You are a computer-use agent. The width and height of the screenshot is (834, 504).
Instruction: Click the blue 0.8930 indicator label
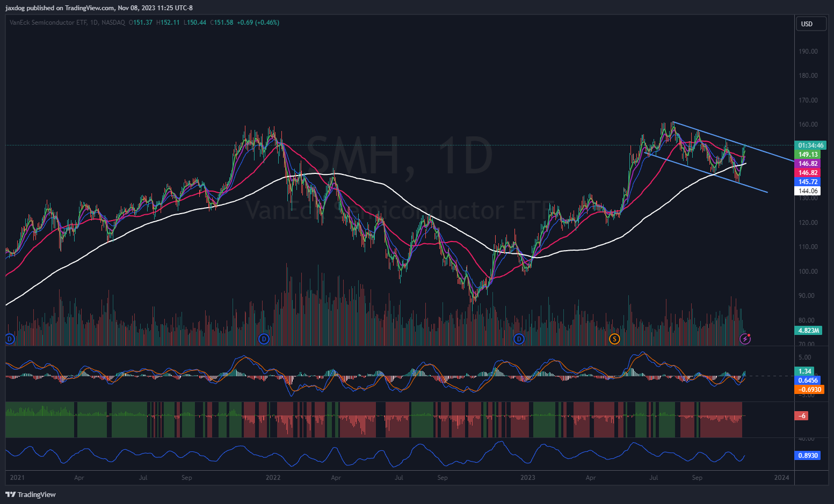pyautogui.click(x=808, y=456)
